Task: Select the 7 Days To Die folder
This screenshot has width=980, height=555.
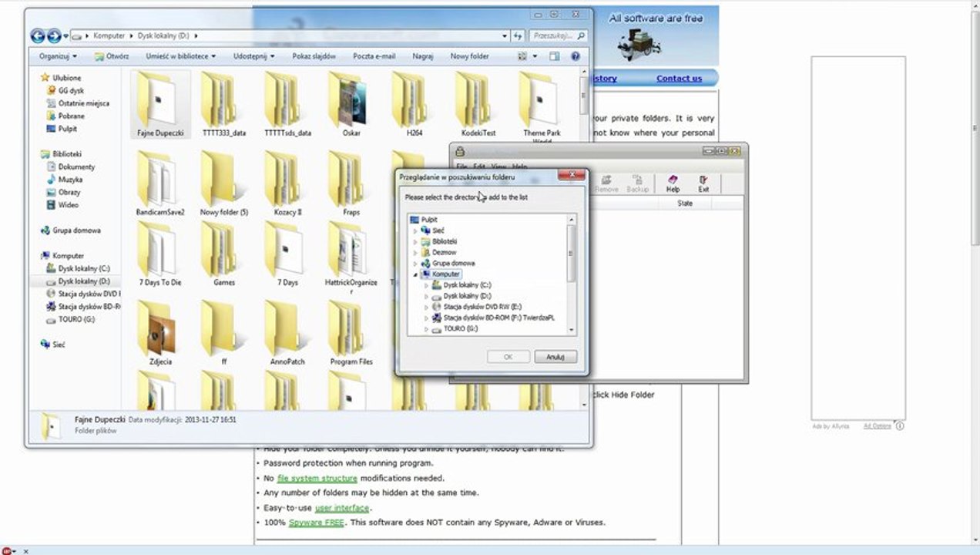Action: point(160,254)
